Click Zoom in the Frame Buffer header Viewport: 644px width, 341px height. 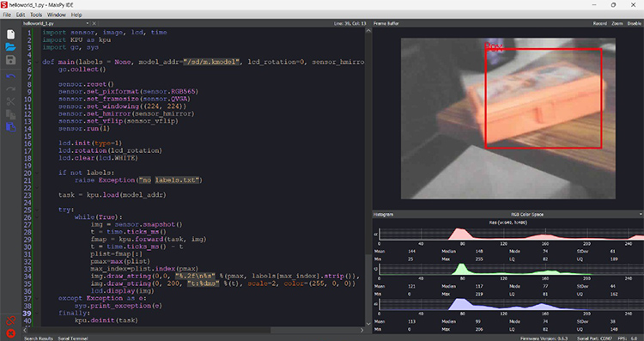[x=617, y=23]
